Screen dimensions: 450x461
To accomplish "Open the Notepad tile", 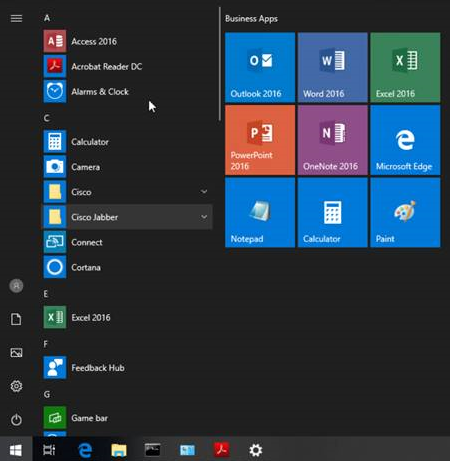I will pyautogui.click(x=260, y=213).
